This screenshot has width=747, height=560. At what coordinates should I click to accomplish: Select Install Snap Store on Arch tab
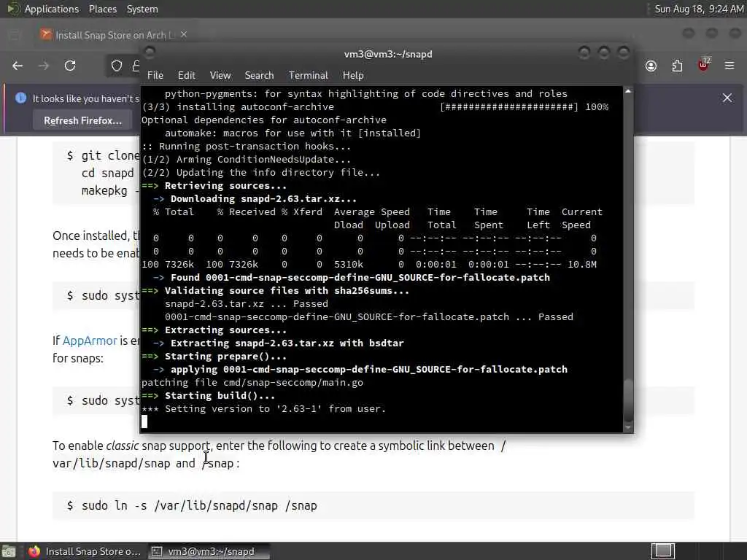tap(115, 34)
